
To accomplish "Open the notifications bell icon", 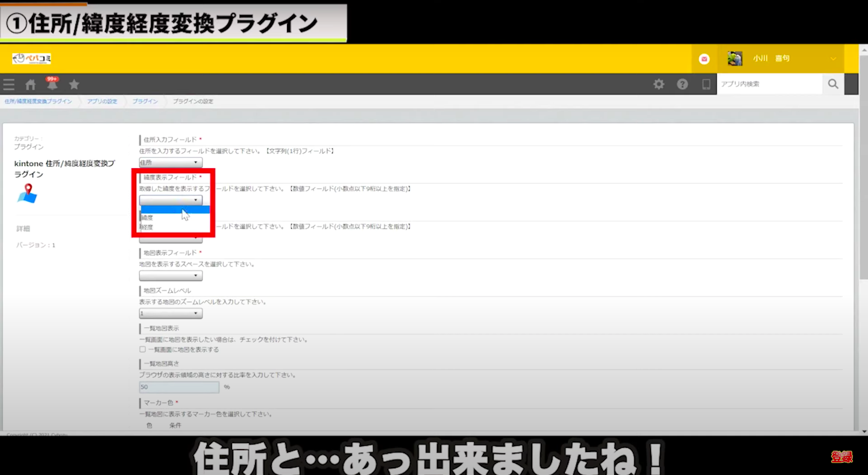I will 52,84.
